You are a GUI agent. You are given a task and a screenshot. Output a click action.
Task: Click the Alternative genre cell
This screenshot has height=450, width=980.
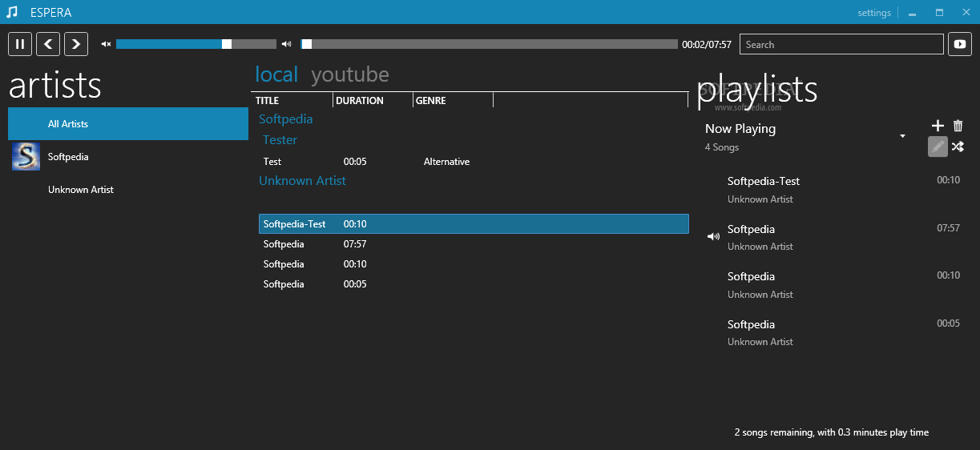tap(446, 162)
